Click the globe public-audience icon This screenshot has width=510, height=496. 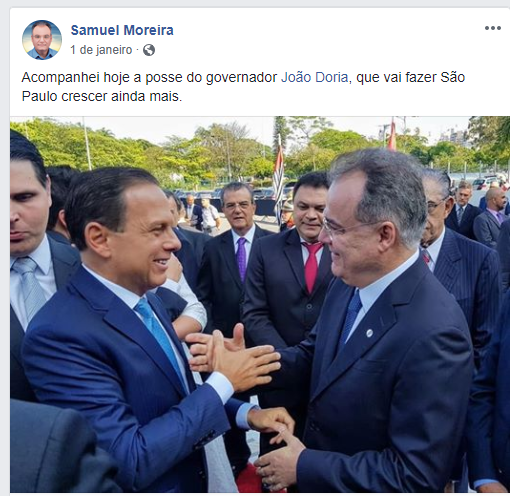149,50
